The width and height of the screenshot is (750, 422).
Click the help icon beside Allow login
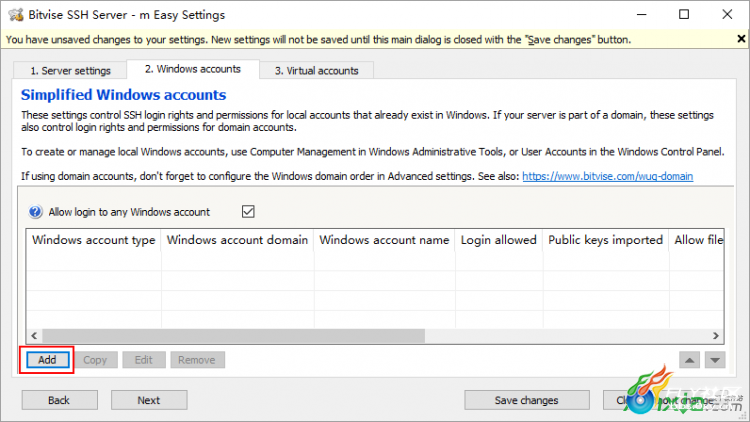point(35,211)
